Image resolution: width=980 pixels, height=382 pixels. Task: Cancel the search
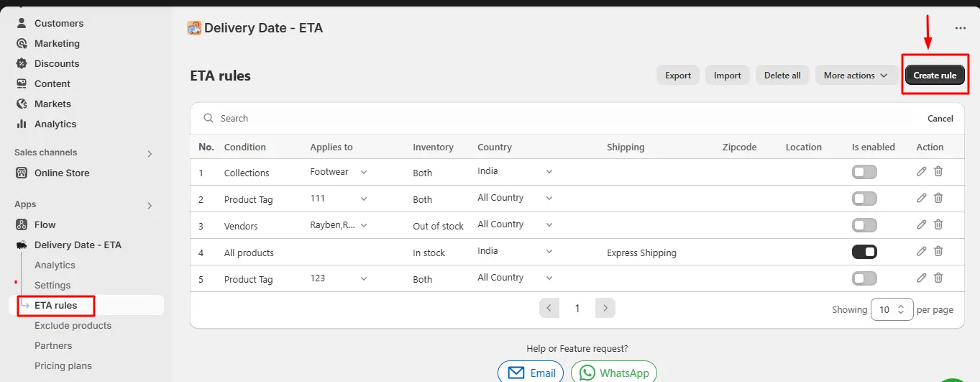pos(940,119)
